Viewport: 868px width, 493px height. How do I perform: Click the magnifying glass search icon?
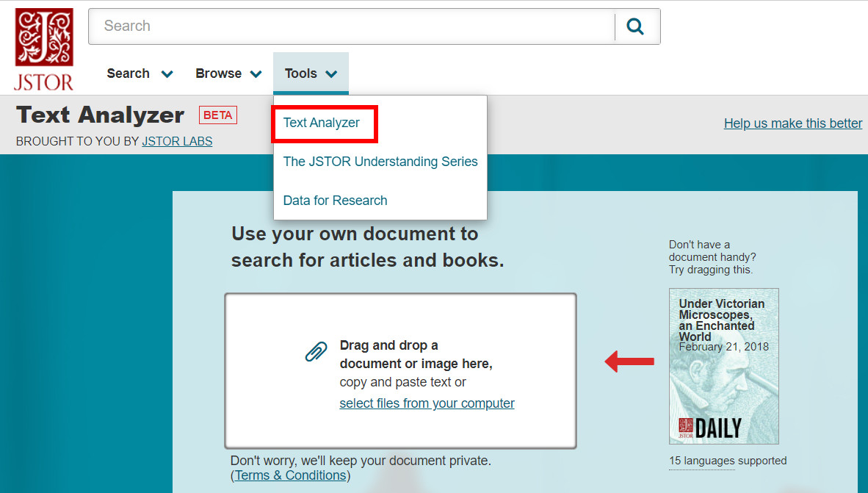[635, 26]
